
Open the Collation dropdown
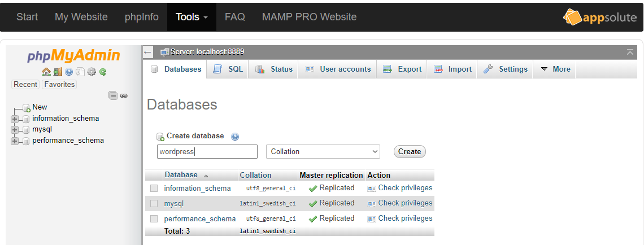click(323, 151)
